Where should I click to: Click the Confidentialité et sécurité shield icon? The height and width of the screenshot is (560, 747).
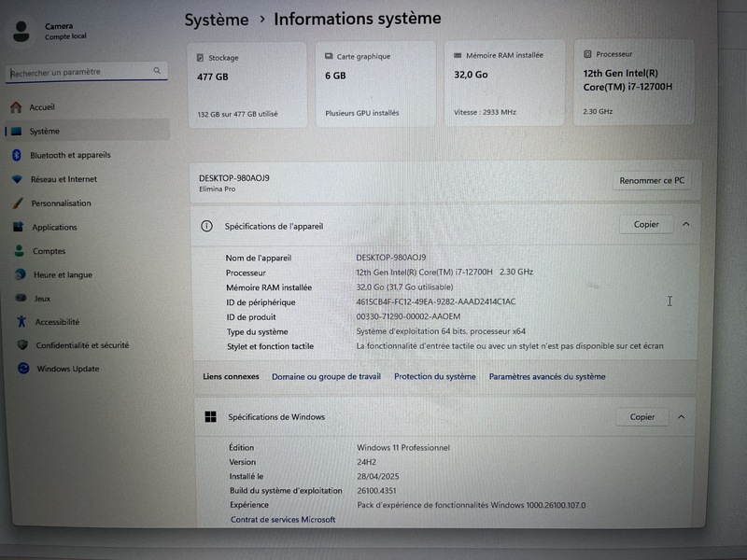(22, 344)
